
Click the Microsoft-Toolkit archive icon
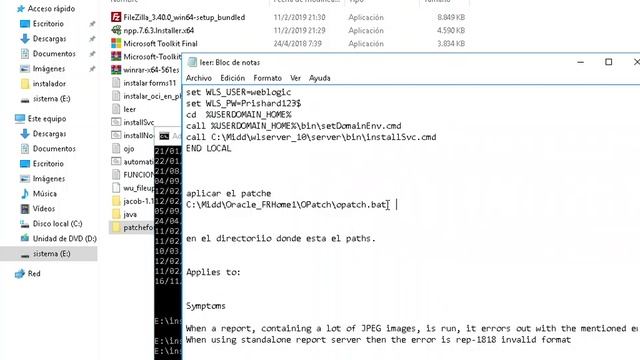116,56
